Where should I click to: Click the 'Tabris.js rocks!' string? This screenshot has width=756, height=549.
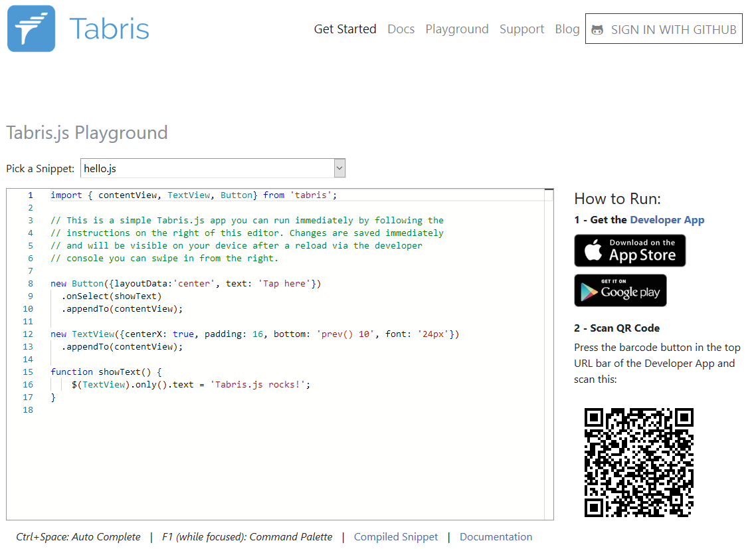point(258,384)
